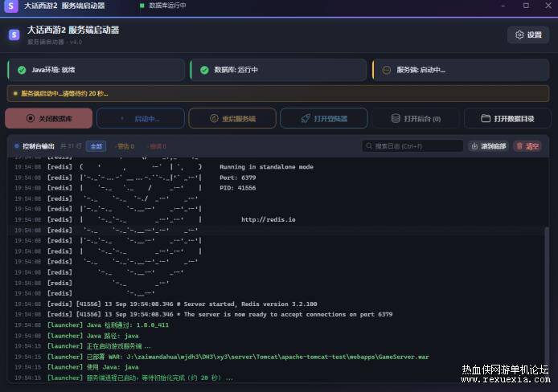Select the 警告 0 log filter tab

(x=125, y=146)
